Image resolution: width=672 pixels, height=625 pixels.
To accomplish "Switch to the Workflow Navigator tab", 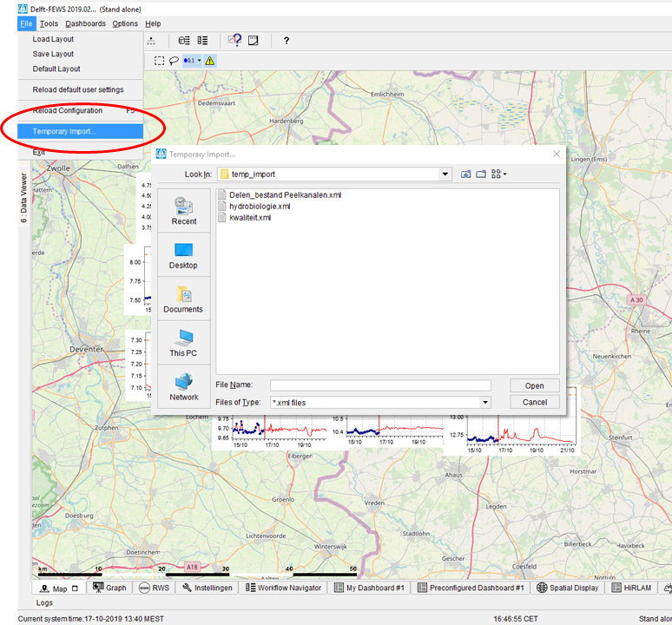I will click(x=283, y=588).
